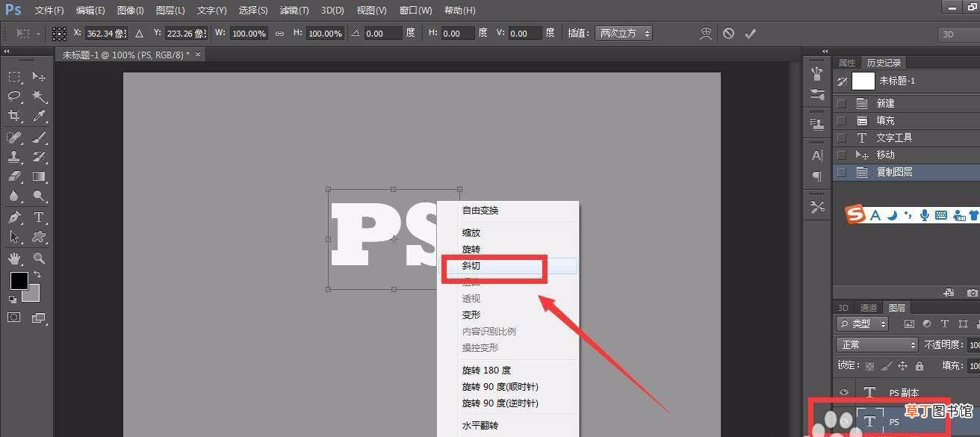Screen dimensions: 980x437
Task: Click the foreground color swatch
Action: pyautogui.click(x=19, y=281)
